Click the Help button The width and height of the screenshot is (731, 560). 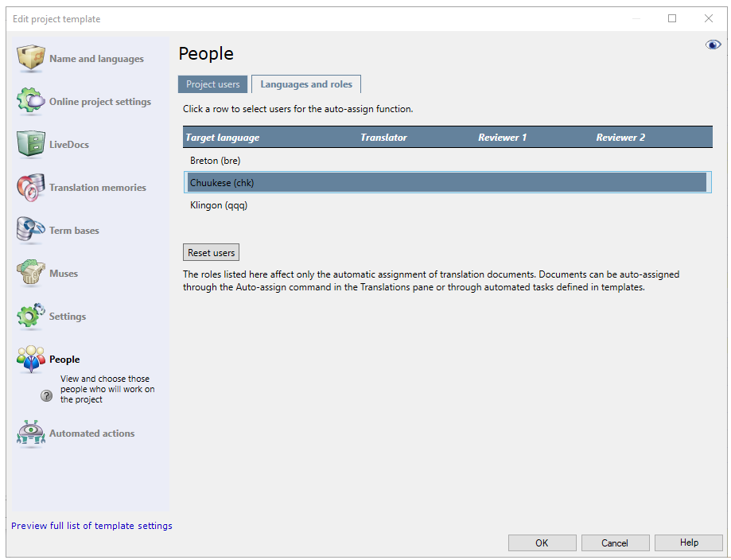click(688, 542)
